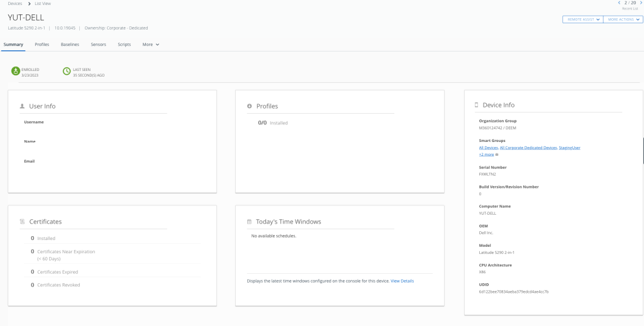Click the Certificates panel header icon

pyautogui.click(x=23, y=222)
